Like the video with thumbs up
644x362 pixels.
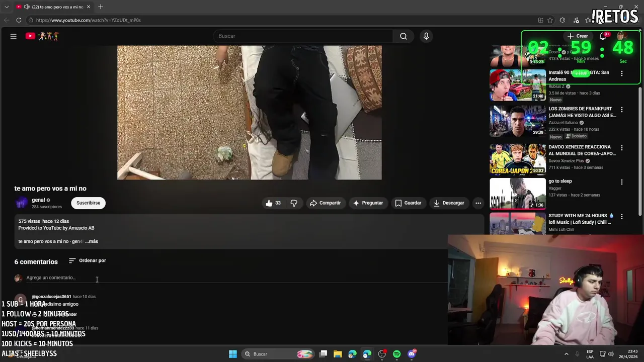click(273, 203)
